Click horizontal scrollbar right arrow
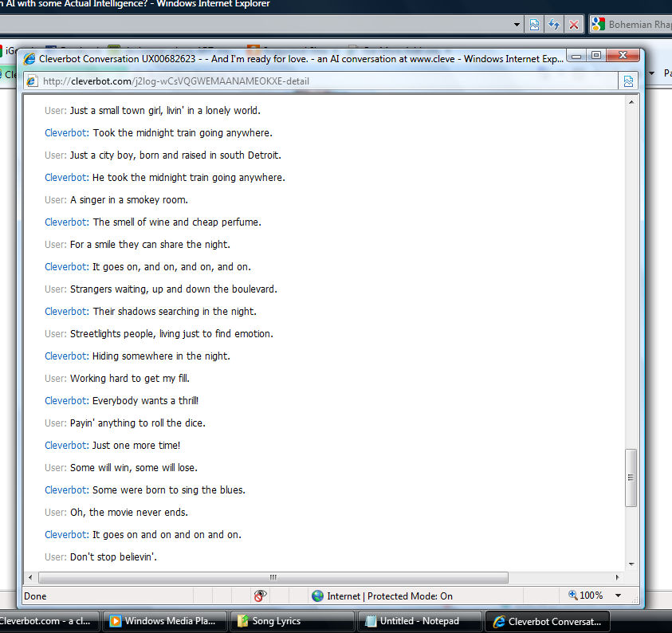 coord(617,577)
